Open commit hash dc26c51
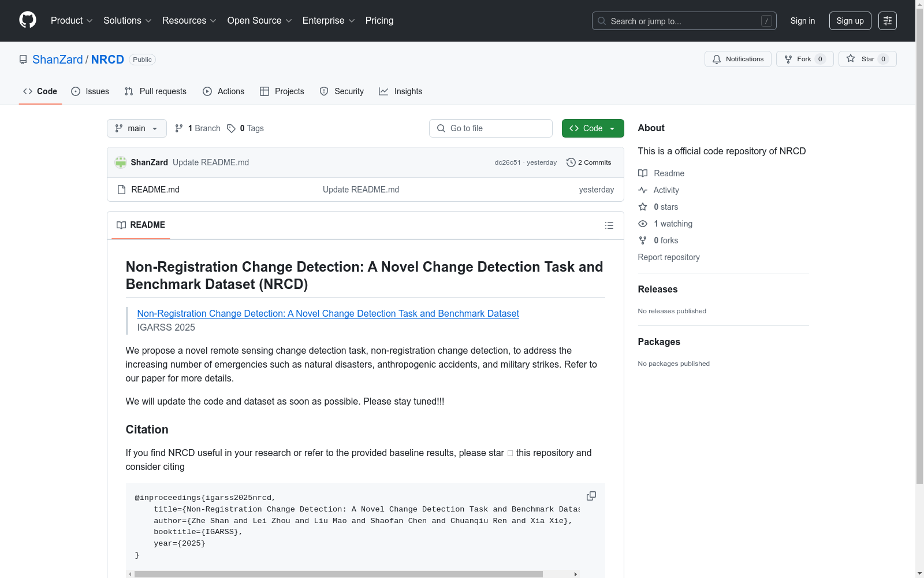The width and height of the screenshot is (924, 578). click(x=508, y=162)
